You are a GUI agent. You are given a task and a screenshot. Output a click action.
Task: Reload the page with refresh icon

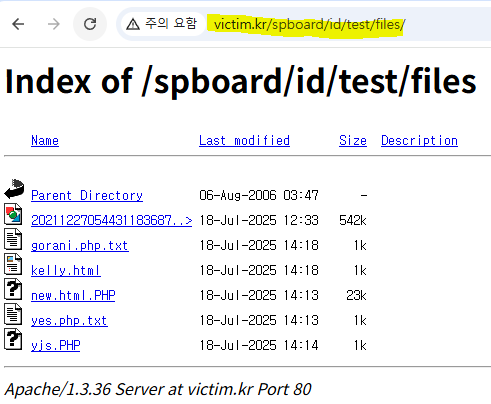(x=90, y=24)
